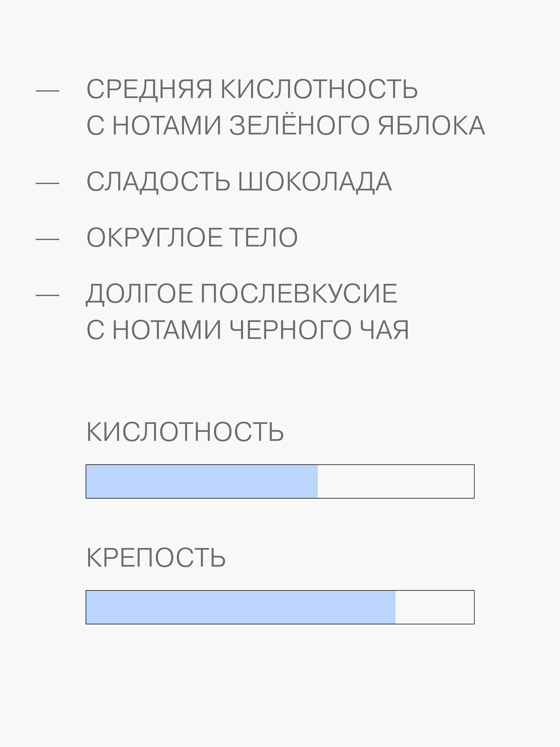The image size is (560, 747).
Task: Click the dash before СЛАДОСТЬ ШОКОЛАДА
Action: pos(47,183)
